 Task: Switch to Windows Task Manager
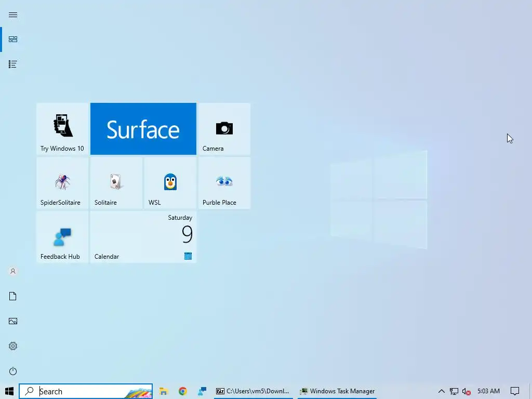click(x=337, y=391)
